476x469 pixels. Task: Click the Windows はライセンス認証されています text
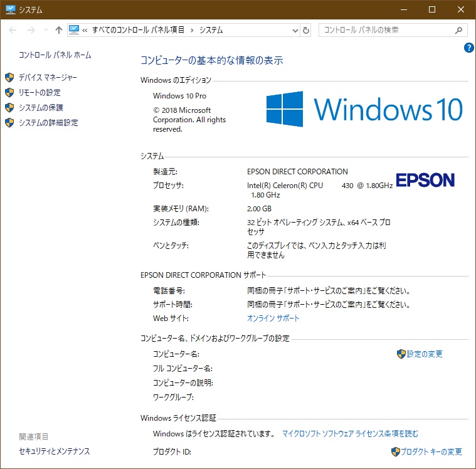point(214,434)
